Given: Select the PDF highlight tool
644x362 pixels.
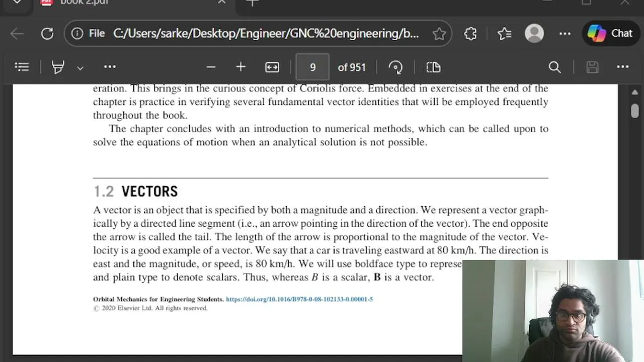Looking at the screenshot, I should [58, 67].
